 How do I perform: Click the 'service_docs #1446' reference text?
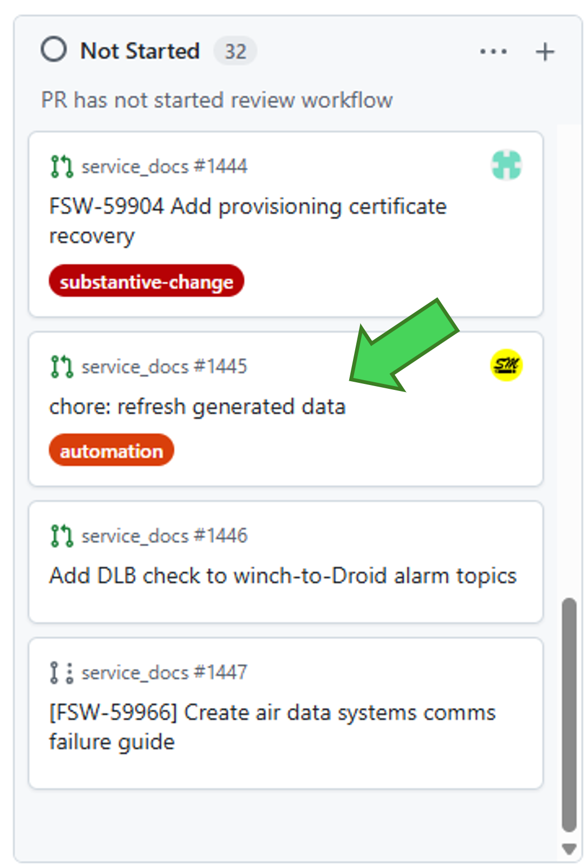(165, 536)
